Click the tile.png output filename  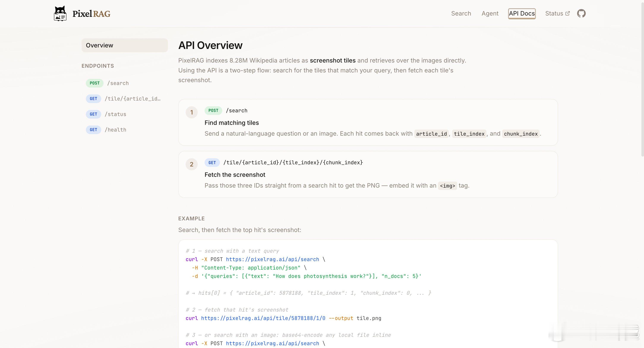tap(369, 318)
